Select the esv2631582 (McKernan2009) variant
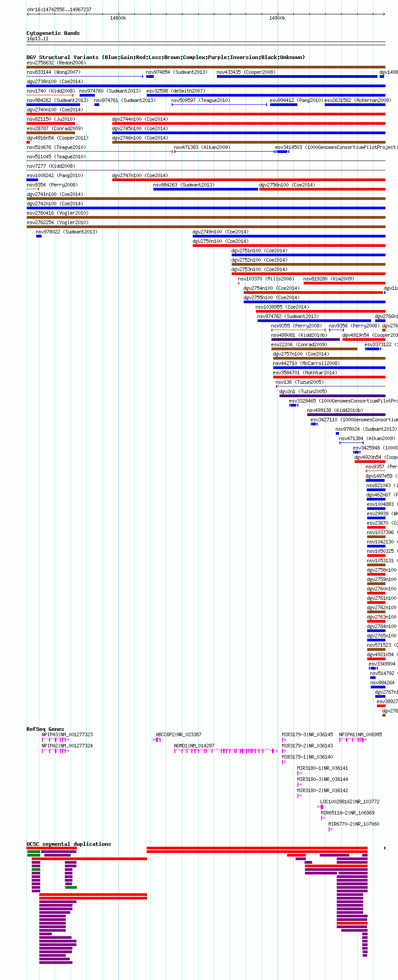The width and height of the screenshot is (398, 980). [358, 100]
